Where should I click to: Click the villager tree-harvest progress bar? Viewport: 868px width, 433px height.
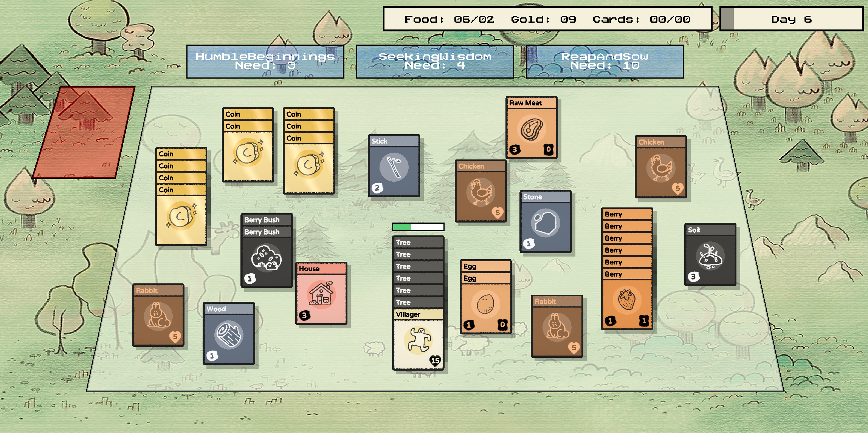click(418, 227)
